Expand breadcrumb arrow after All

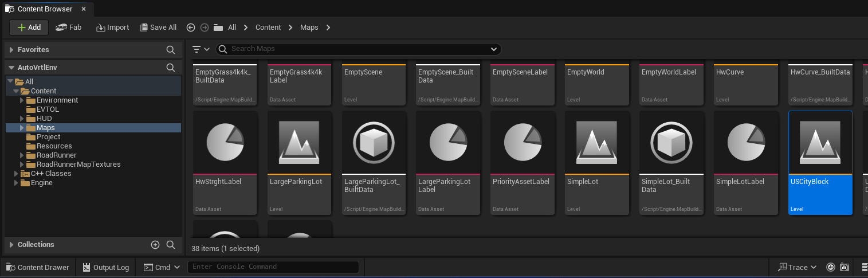246,28
